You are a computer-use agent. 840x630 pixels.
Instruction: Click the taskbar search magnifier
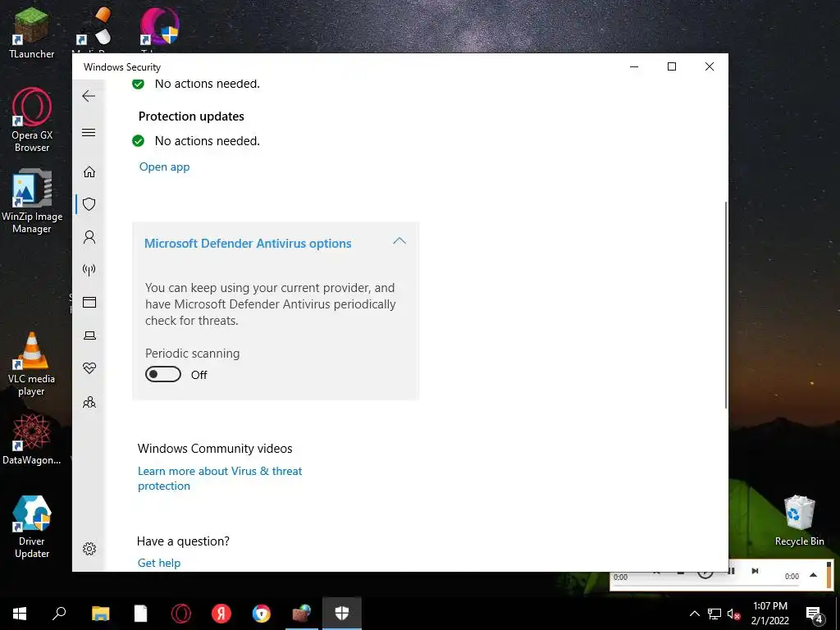pyautogui.click(x=59, y=614)
